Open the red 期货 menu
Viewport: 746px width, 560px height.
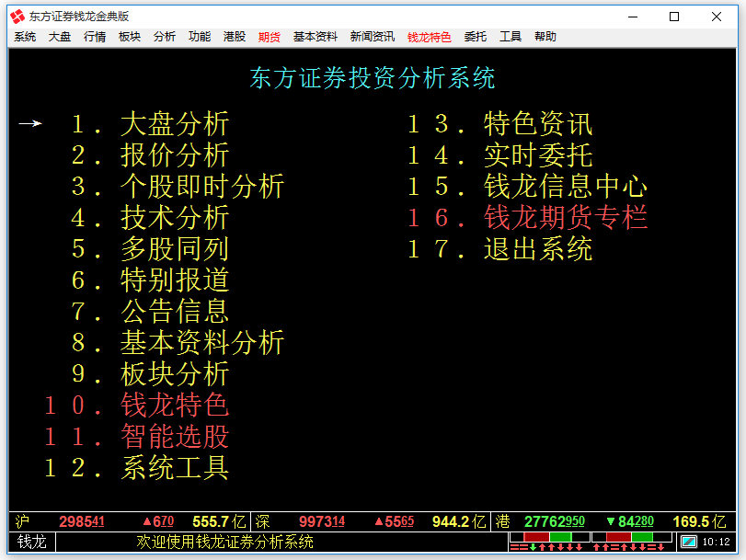click(x=270, y=37)
